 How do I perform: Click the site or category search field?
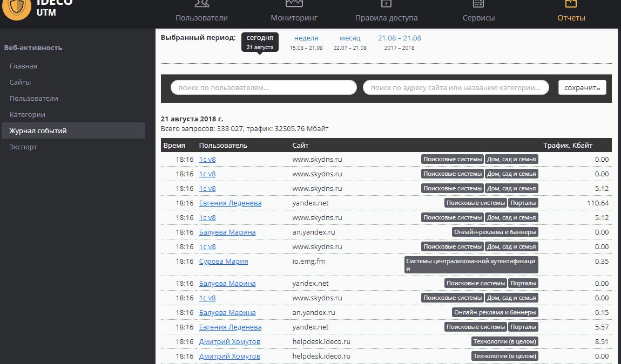tap(456, 87)
